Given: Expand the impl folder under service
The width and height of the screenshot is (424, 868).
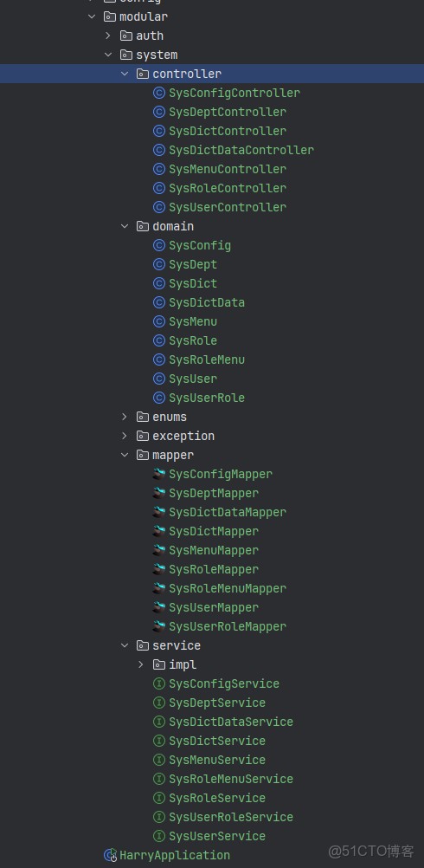Looking at the screenshot, I should [141, 664].
